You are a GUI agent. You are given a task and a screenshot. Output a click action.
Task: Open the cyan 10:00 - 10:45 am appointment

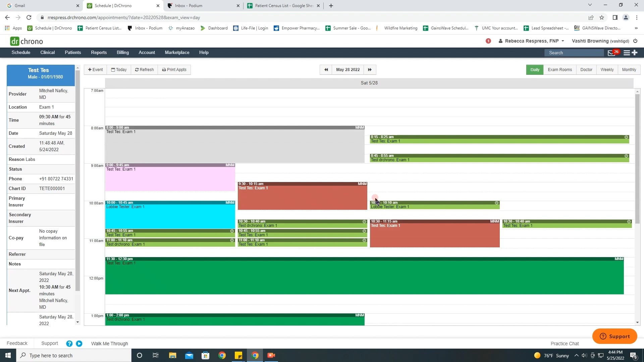[170, 215]
